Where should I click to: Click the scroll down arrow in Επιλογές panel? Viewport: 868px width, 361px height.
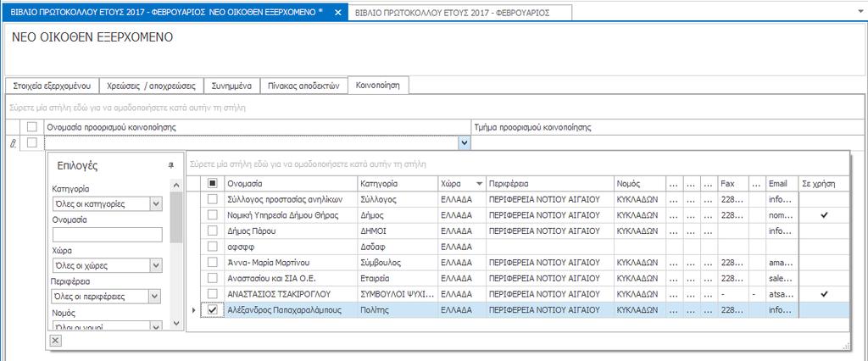tap(176, 324)
